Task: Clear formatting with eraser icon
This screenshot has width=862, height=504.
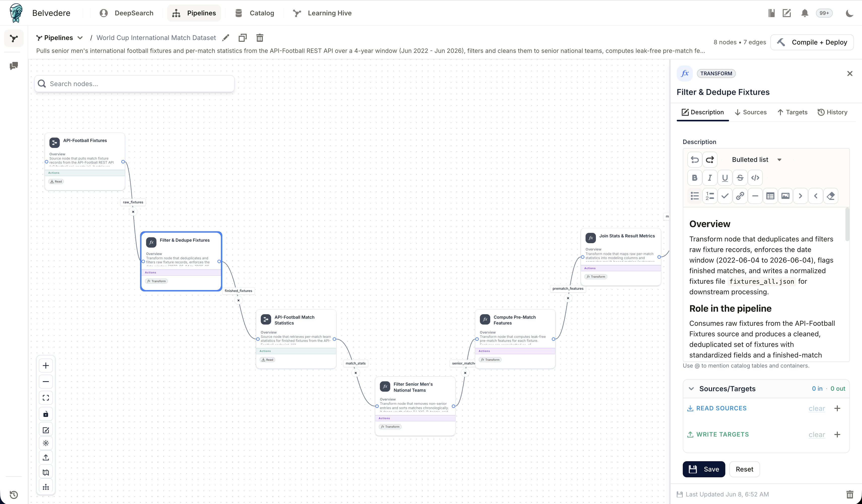Action: (x=831, y=196)
